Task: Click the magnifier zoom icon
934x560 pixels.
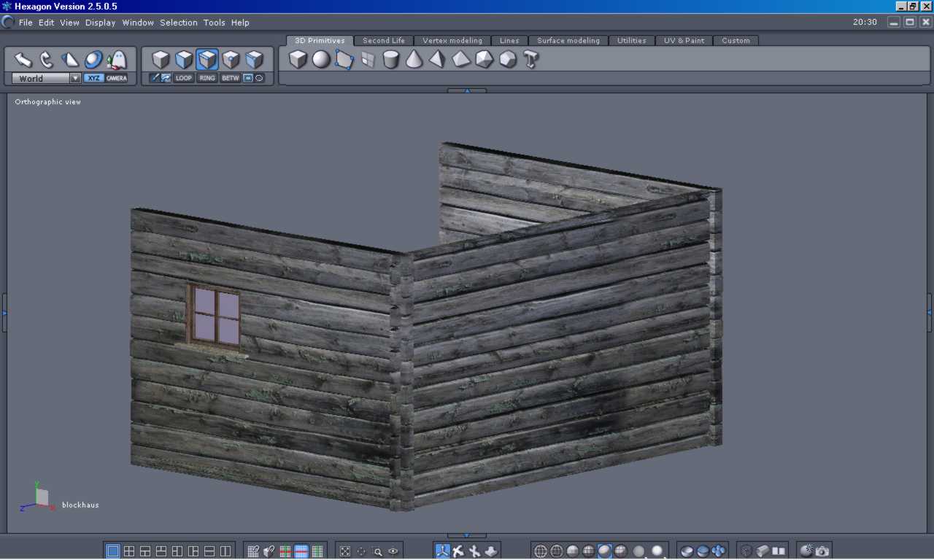Action: click(377, 551)
